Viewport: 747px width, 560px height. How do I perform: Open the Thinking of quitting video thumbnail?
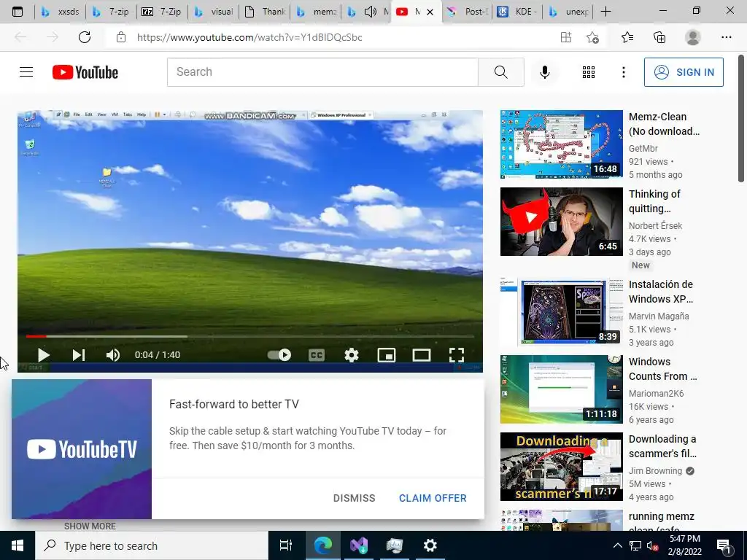pyautogui.click(x=561, y=222)
